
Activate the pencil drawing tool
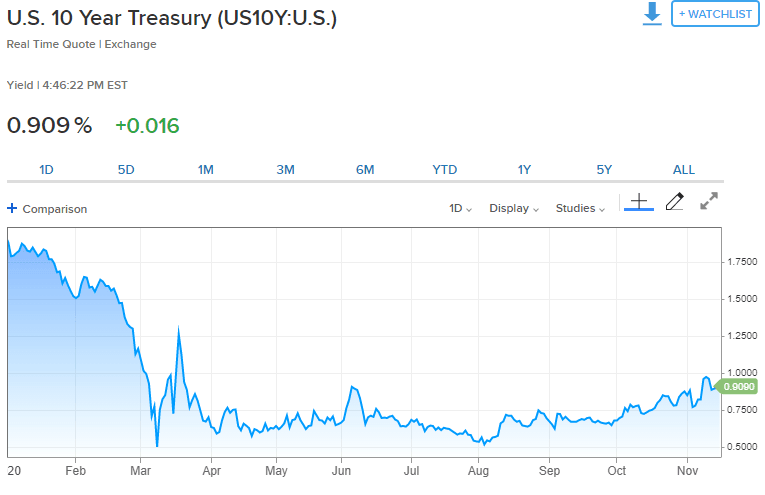click(x=674, y=202)
